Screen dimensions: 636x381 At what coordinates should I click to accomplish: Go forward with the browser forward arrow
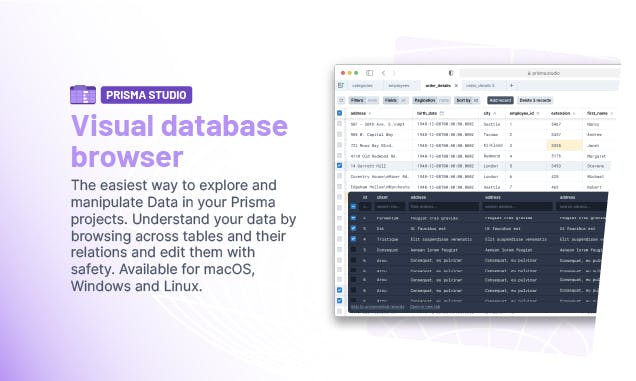click(394, 73)
